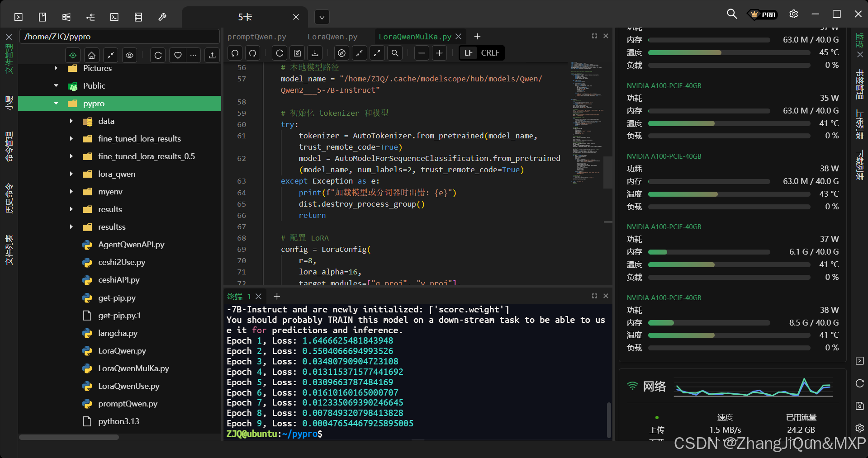Open a new remote terminal from the top toolbar
The width and height of the screenshot is (868, 458).
(114, 17)
